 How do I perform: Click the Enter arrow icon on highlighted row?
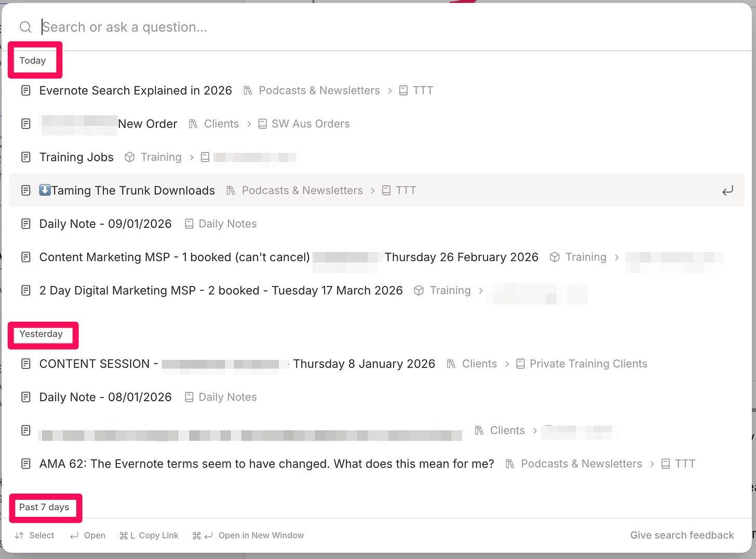point(727,190)
